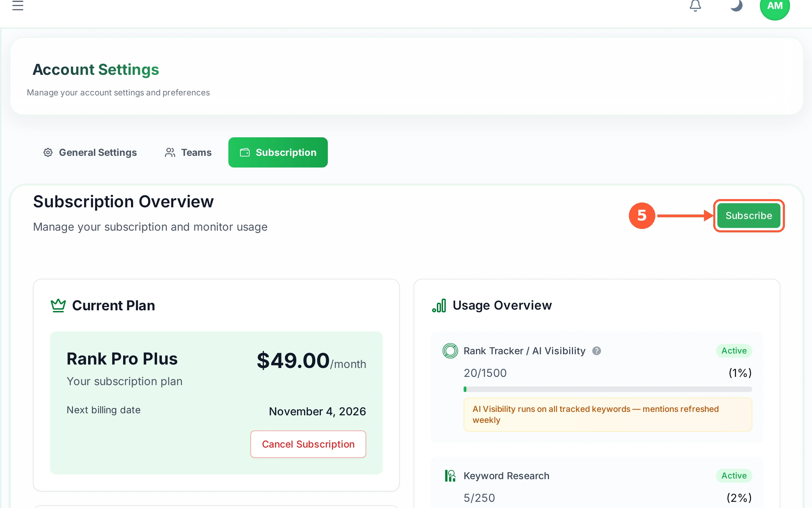This screenshot has width=812, height=508.
Task: Click the AI Visibility weekly refresh notice
Action: 608,415
